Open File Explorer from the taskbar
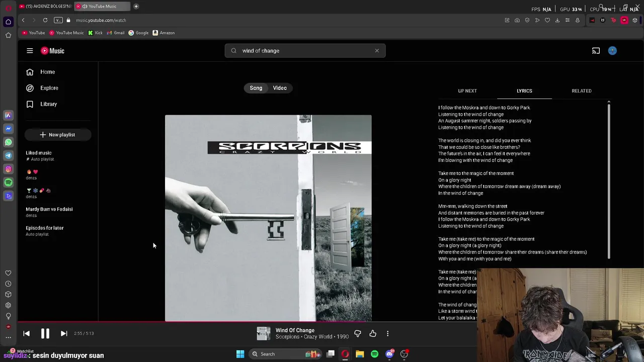644x362 pixels. 360,354
